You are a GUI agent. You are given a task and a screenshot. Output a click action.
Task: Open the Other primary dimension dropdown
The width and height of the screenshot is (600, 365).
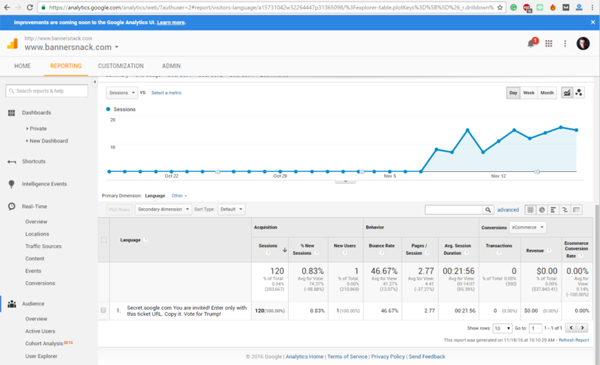(179, 196)
